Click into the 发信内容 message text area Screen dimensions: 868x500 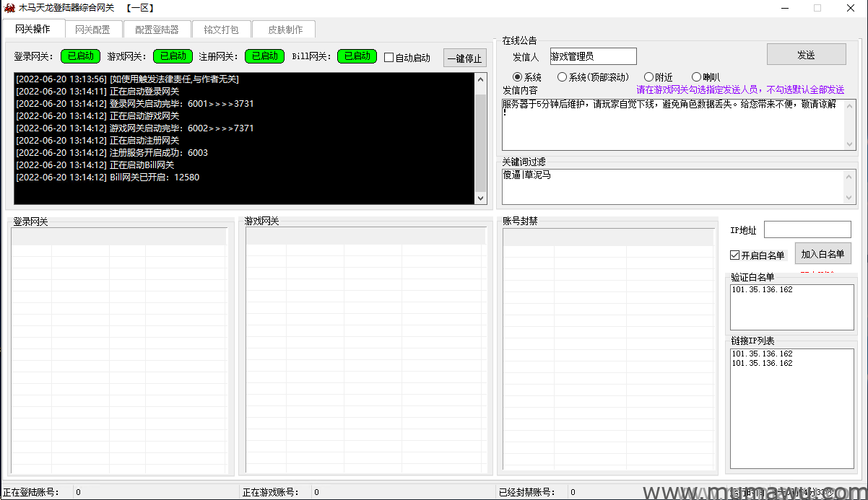click(673, 124)
